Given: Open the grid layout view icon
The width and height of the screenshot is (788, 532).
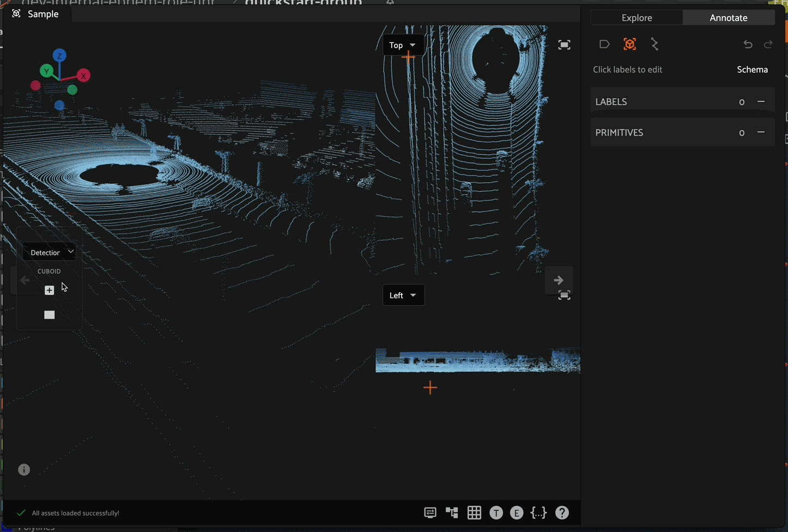Looking at the screenshot, I should [x=474, y=512].
